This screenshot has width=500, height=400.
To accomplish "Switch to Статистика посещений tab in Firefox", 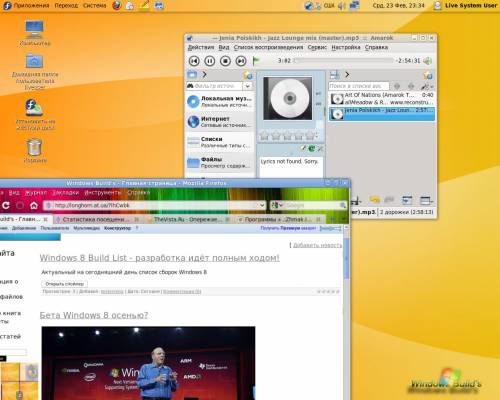I will [x=97, y=219].
